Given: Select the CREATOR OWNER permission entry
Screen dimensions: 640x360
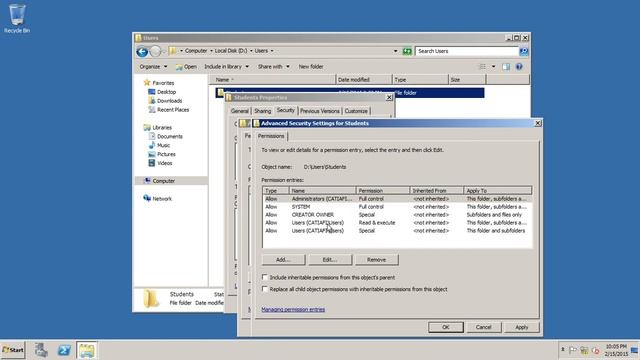Looking at the screenshot, I should click(397, 215).
